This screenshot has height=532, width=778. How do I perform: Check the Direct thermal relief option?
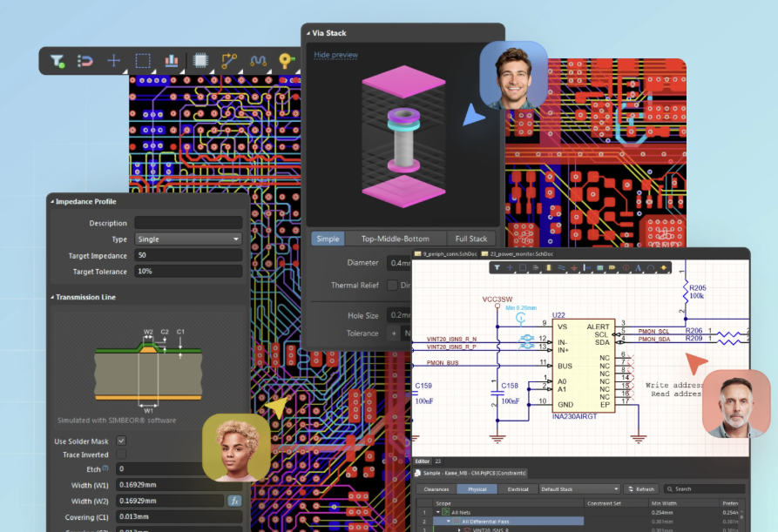(391, 286)
